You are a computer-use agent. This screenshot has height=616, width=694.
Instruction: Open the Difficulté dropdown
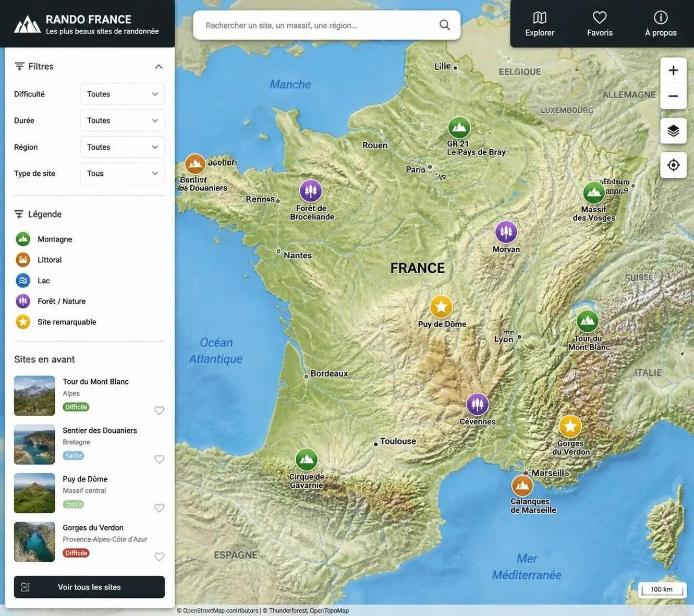[123, 94]
